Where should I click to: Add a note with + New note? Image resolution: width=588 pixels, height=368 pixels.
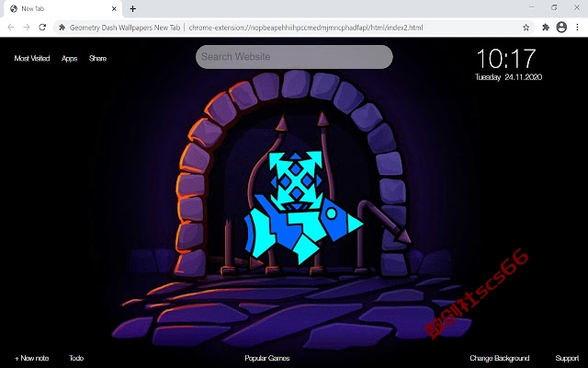tap(31, 358)
